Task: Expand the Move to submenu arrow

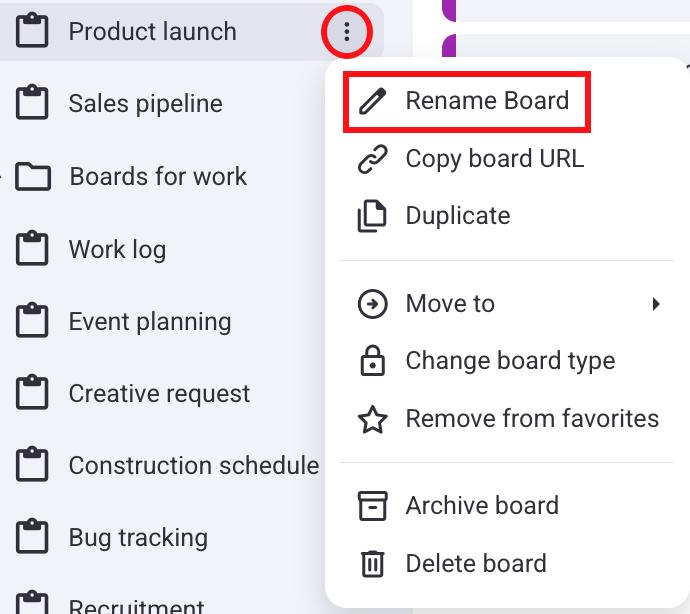Action: (x=656, y=304)
